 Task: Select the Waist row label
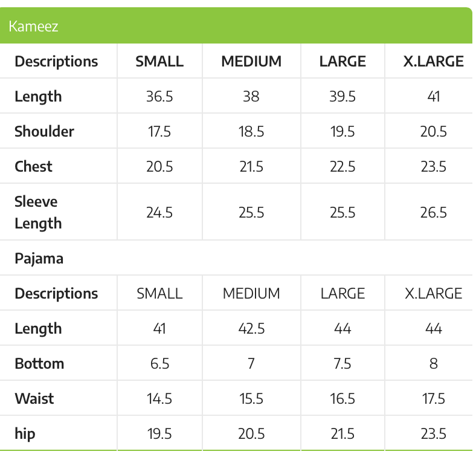[34, 399]
